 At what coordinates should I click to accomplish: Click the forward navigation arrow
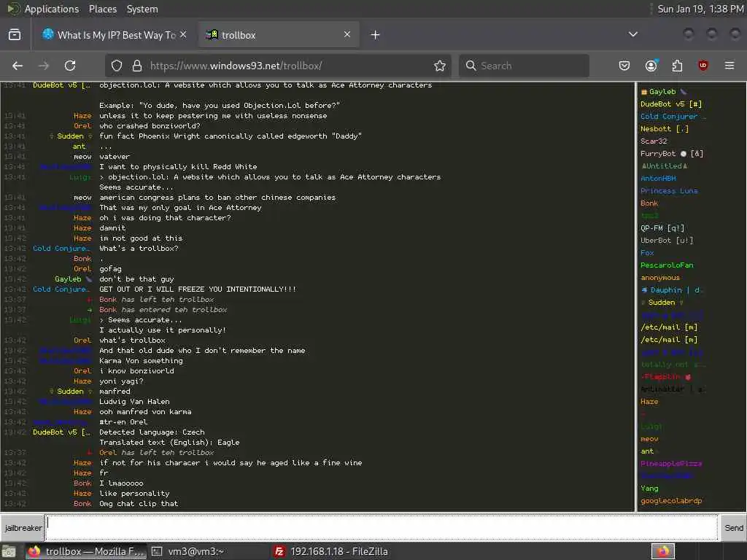[x=44, y=66]
